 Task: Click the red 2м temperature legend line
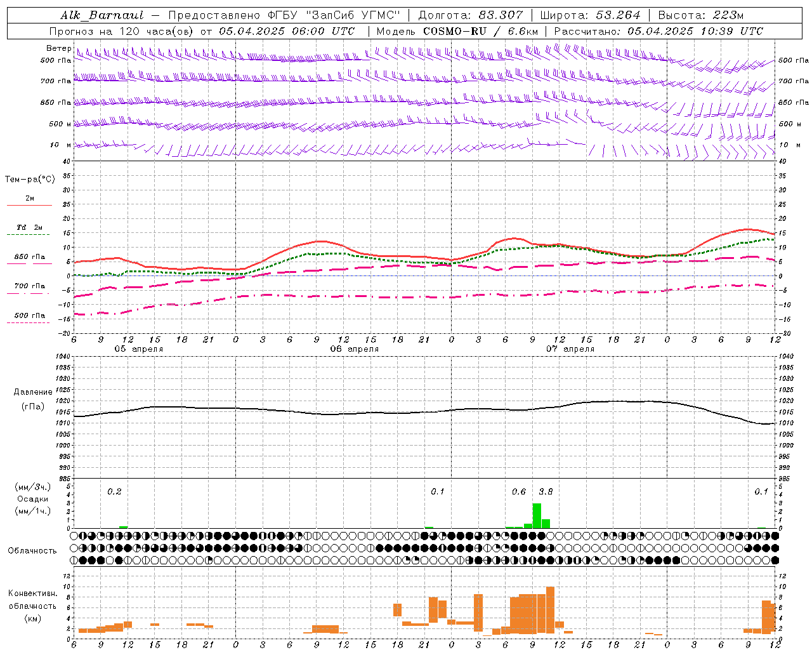pos(30,205)
